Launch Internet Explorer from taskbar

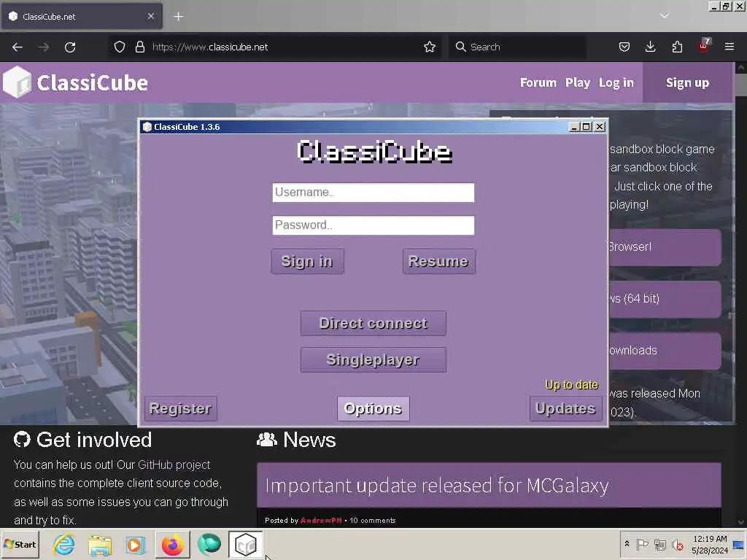tap(64, 544)
